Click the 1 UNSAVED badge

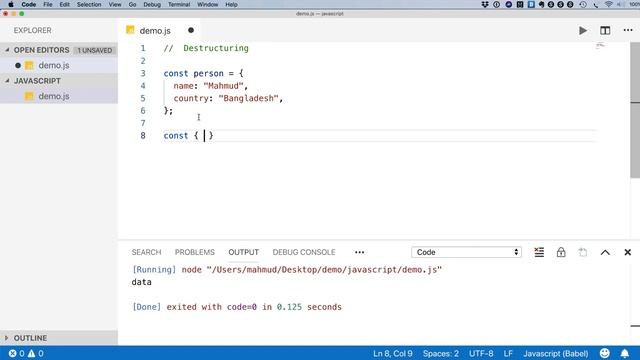click(95, 50)
